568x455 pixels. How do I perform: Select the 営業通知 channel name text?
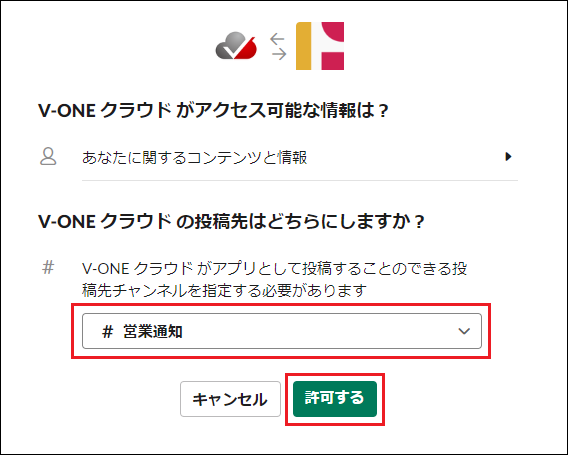pos(153,331)
